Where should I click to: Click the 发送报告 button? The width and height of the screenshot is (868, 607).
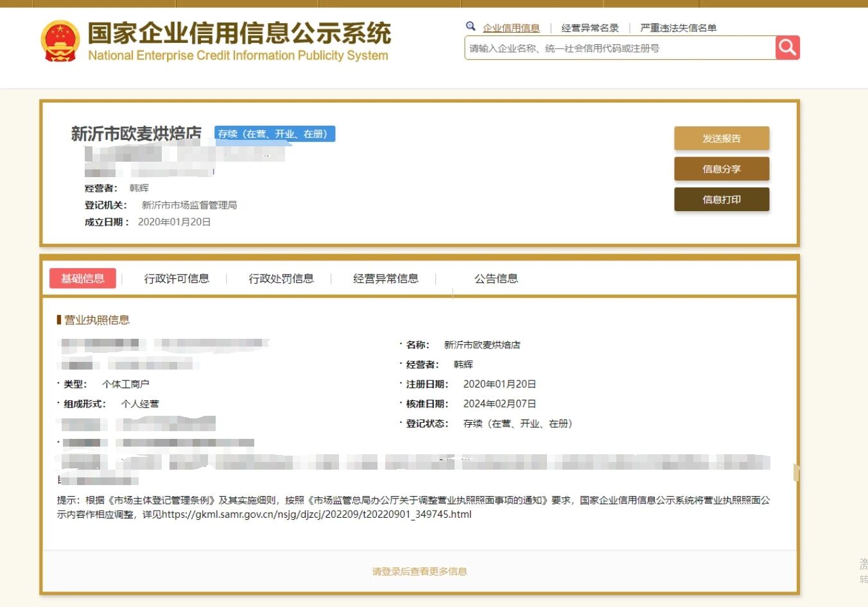coord(722,138)
